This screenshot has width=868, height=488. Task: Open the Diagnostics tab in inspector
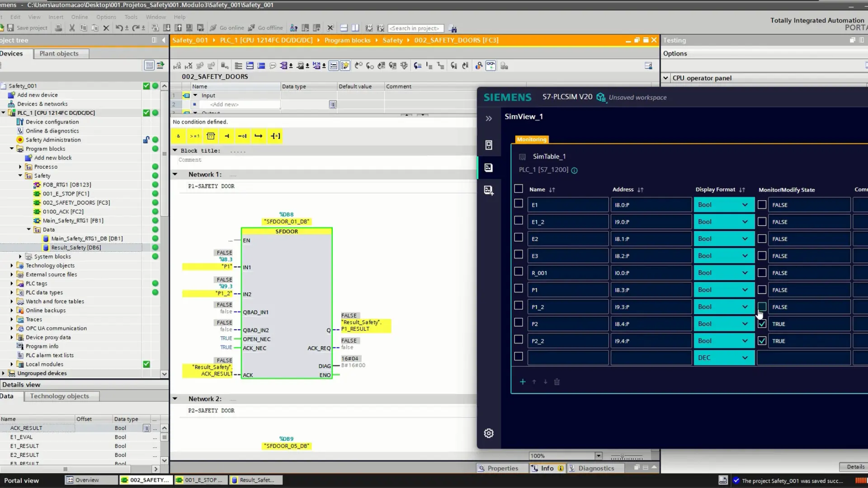tap(595, 468)
